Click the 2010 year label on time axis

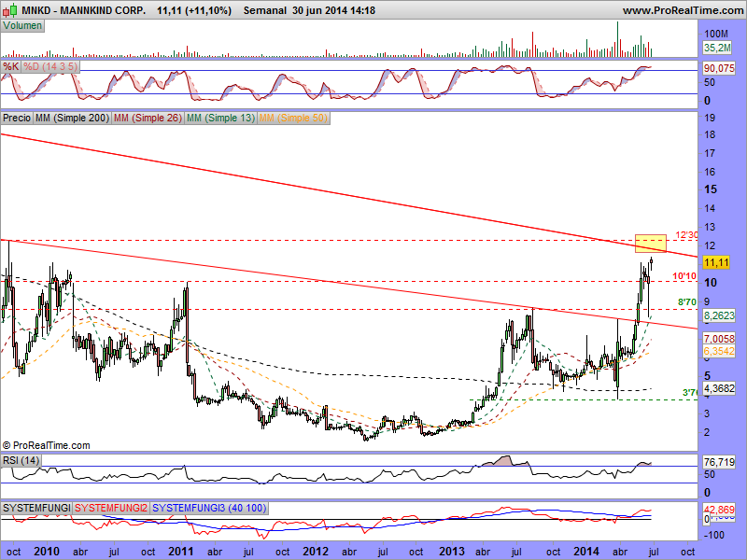[47, 552]
